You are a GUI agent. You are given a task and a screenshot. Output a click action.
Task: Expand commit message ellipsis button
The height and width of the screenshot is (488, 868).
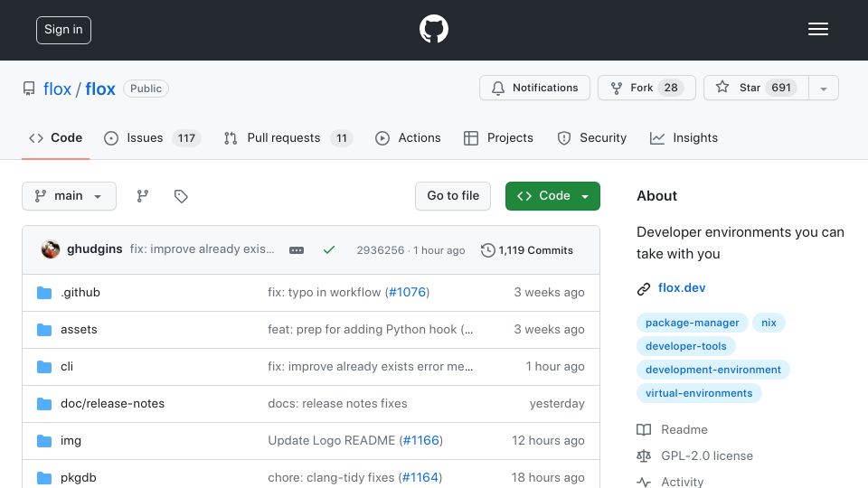pos(297,250)
